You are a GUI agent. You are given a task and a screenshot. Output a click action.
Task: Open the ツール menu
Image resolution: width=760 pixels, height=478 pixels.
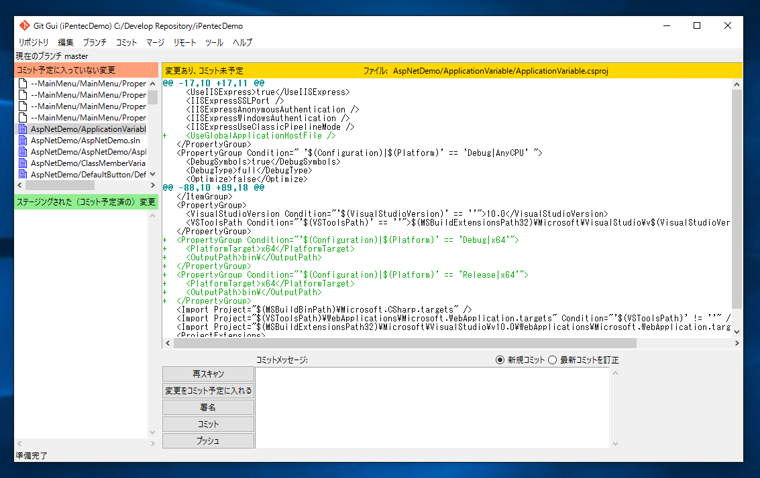[x=214, y=43]
